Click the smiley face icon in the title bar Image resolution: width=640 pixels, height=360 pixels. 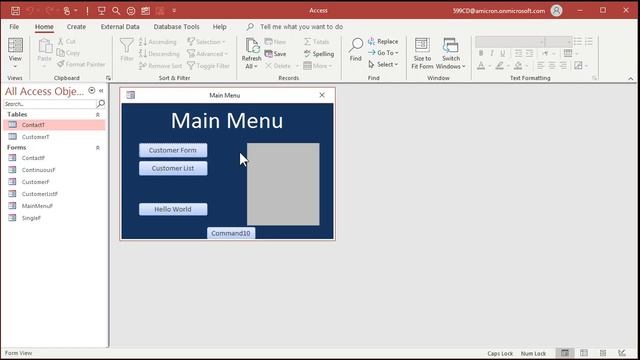click(131, 11)
